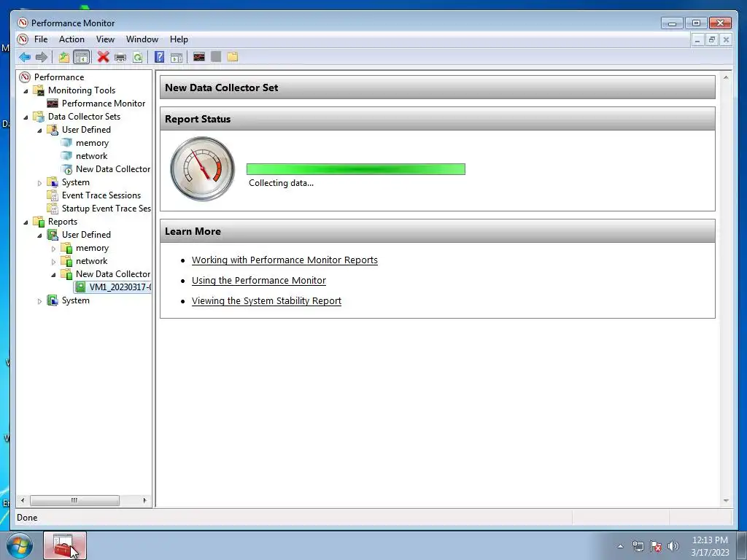Click the Learn More section header
747x560 pixels.
(x=438, y=231)
